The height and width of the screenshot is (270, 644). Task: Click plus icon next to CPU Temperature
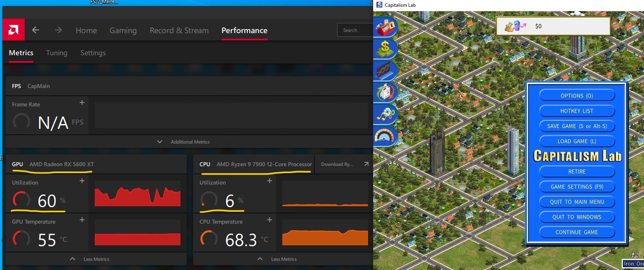pyautogui.click(x=270, y=220)
